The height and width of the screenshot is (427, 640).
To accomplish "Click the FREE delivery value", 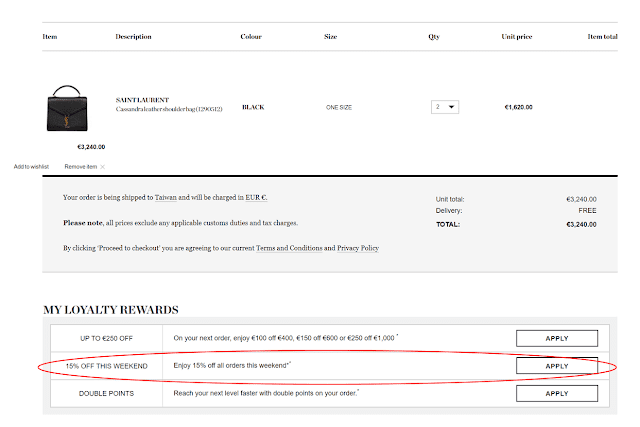I will tap(587, 211).
